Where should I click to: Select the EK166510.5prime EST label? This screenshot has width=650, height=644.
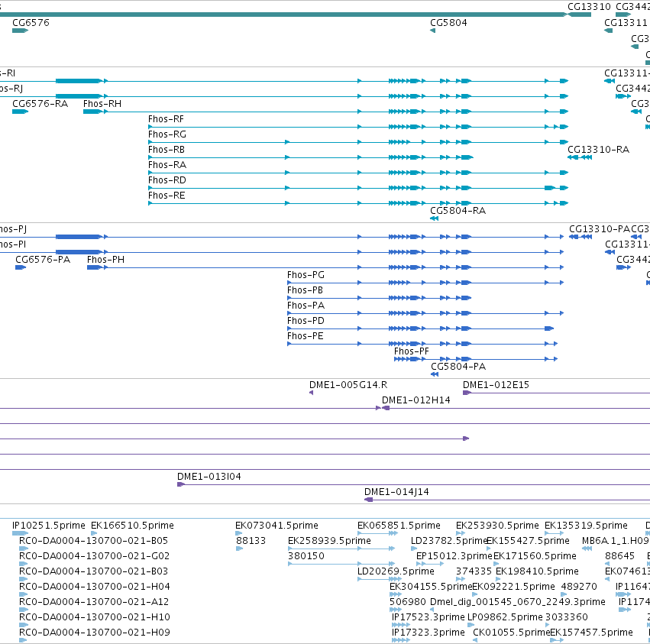point(133,526)
